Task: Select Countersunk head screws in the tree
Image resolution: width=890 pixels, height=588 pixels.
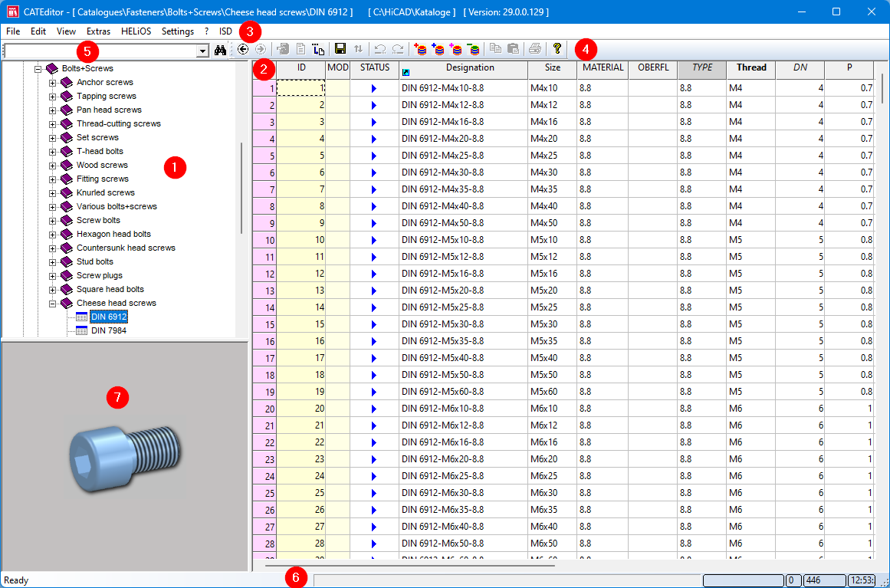Action: point(126,248)
